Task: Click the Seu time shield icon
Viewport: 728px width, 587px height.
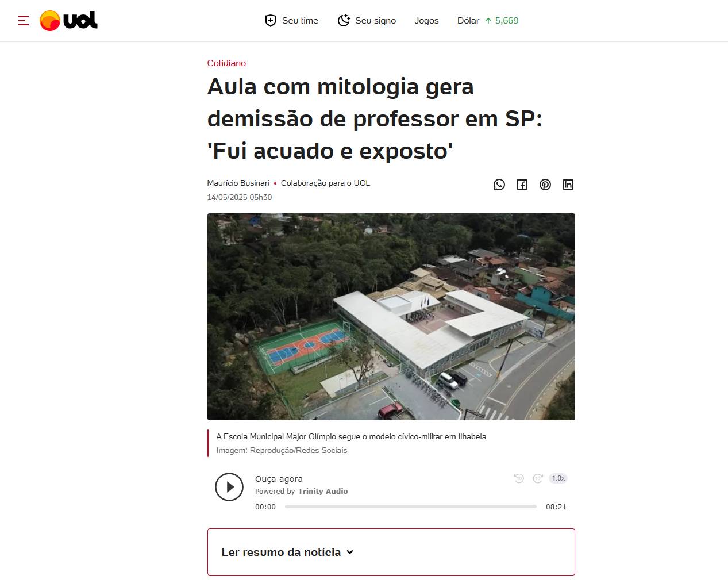Action: point(271,21)
